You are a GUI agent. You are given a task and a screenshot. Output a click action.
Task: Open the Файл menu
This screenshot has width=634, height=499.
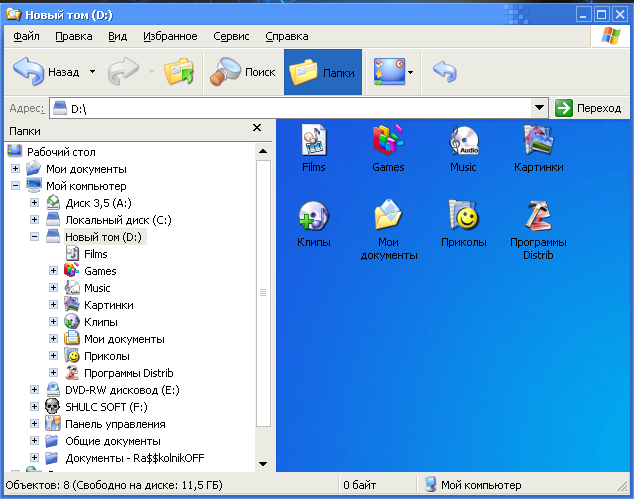[x=27, y=36]
